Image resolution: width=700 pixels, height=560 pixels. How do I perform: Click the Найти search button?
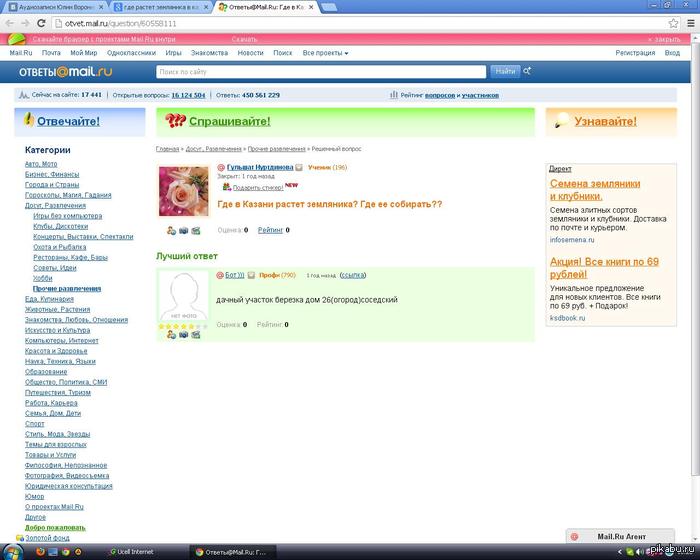(505, 71)
